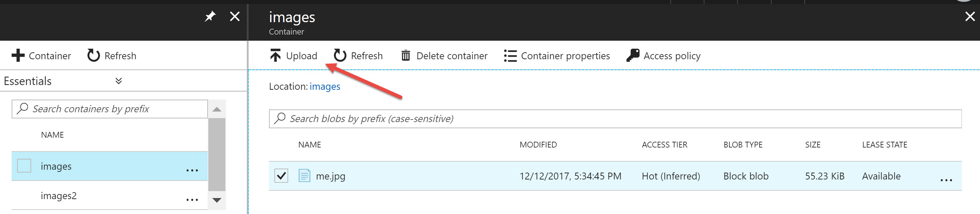The image size is (980, 214).
Task: Open Container properties list icon
Action: [510, 56]
